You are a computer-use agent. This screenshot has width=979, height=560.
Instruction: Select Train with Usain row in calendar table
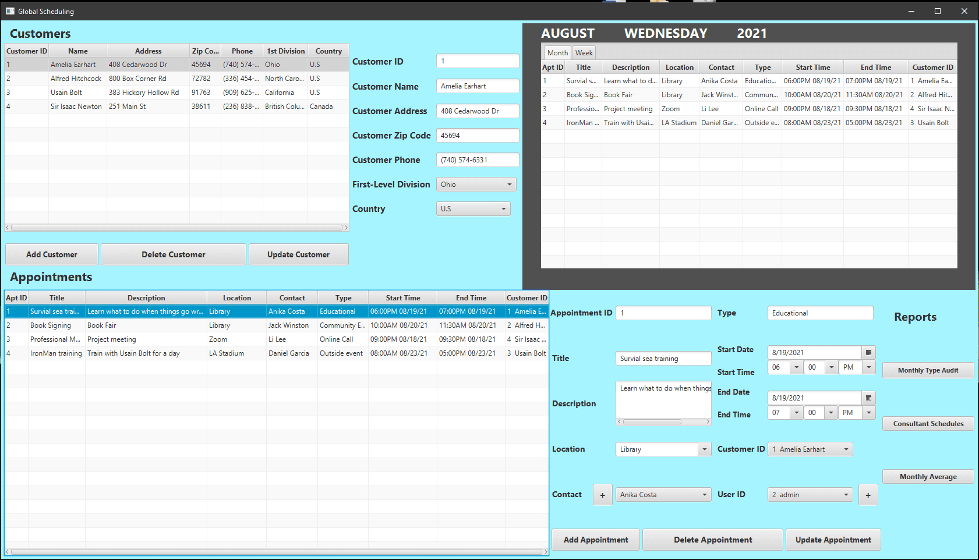pyautogui.click(x=749, y=123)
